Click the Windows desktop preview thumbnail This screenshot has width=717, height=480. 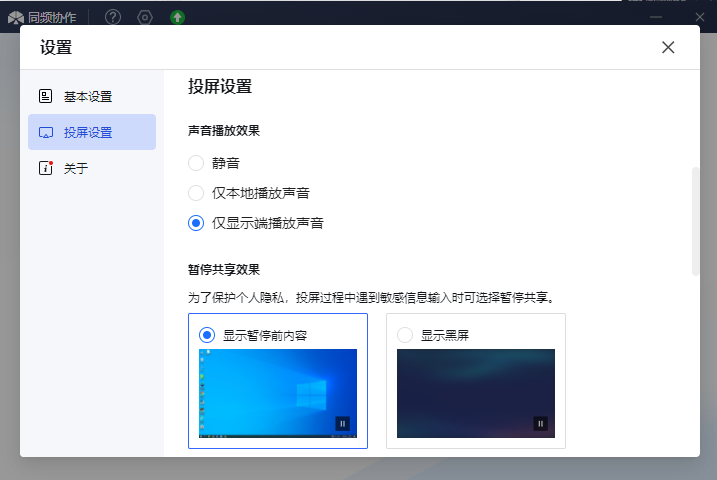pos(278,393)
